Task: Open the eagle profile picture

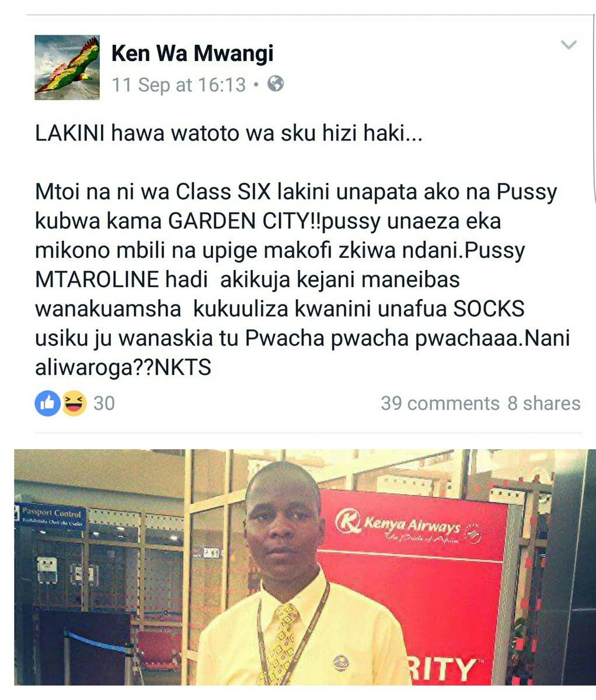Action: (x=67, y=67)
